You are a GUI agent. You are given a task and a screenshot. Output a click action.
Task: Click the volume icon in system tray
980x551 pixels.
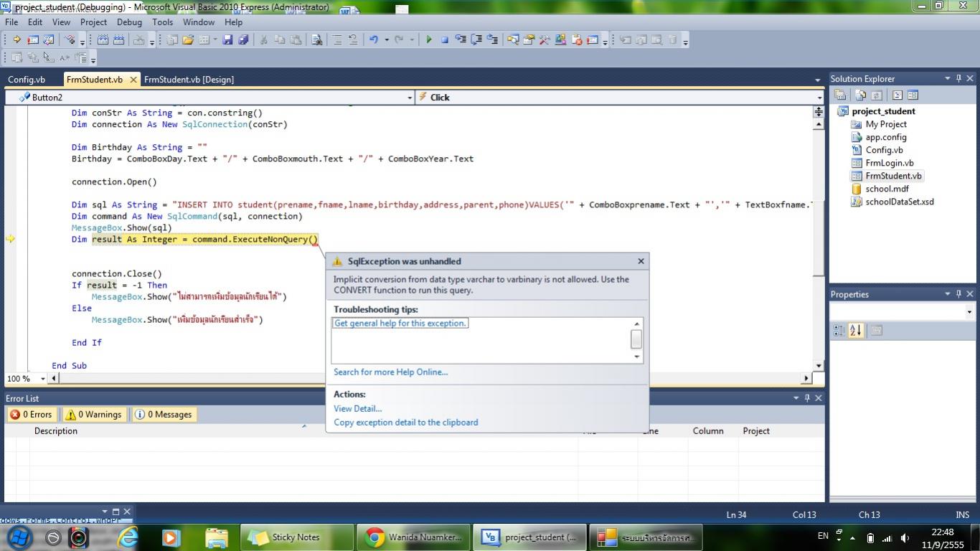tap(904, 538)
